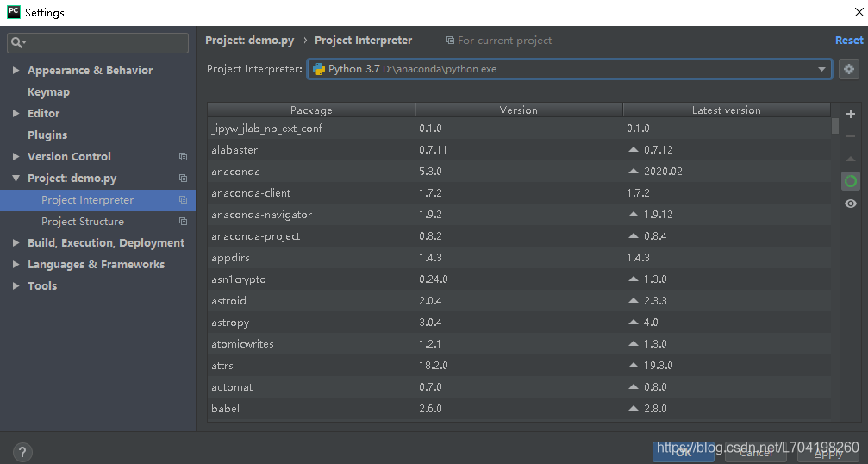Select the automat package row
The height and width of the screenshot is (464, 868).
pos(519,387)
